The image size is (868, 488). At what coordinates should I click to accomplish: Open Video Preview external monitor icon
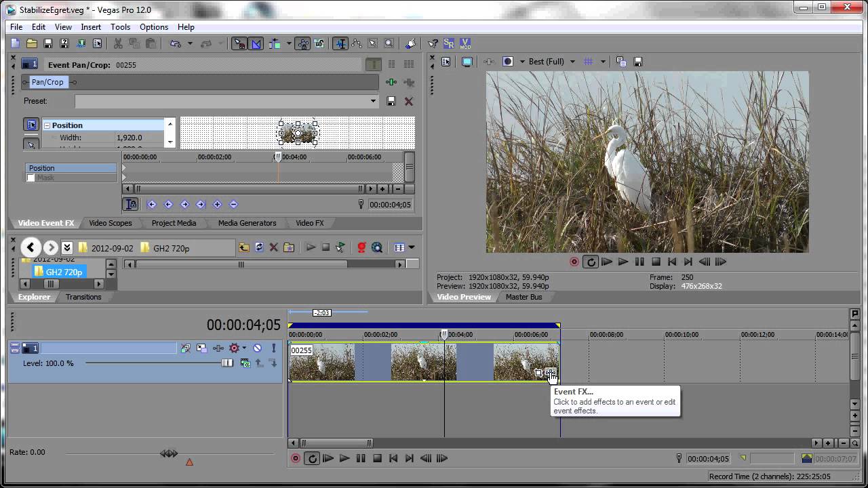[x=467, y=62]
